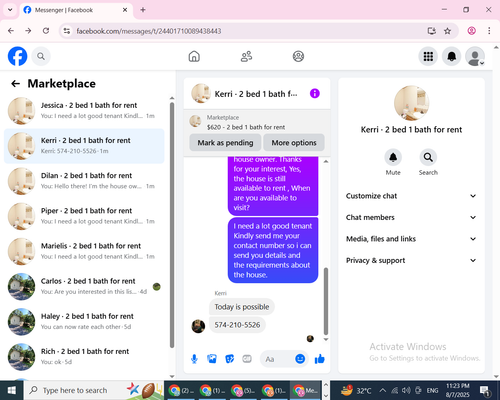Click the More options button

coord(294,143)
